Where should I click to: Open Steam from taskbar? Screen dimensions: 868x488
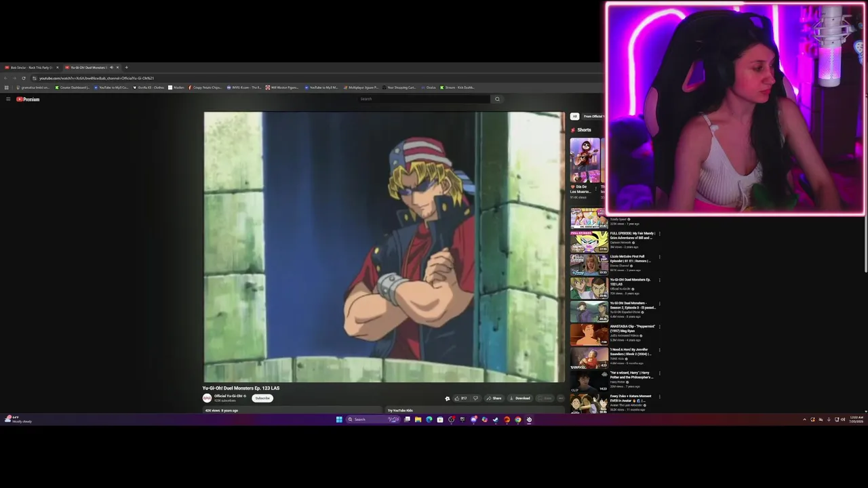pyautogui.click(x=495, y=420)
